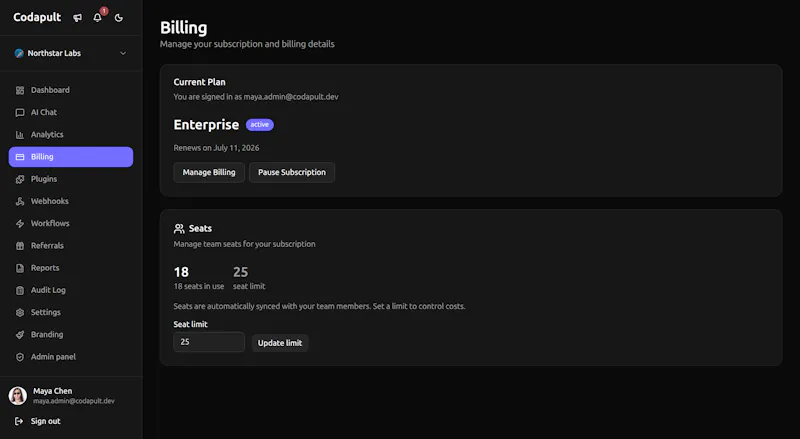Click the Audit Log clipboard icon
This screenshot has width=800, height=439.
tap(20, 290)
